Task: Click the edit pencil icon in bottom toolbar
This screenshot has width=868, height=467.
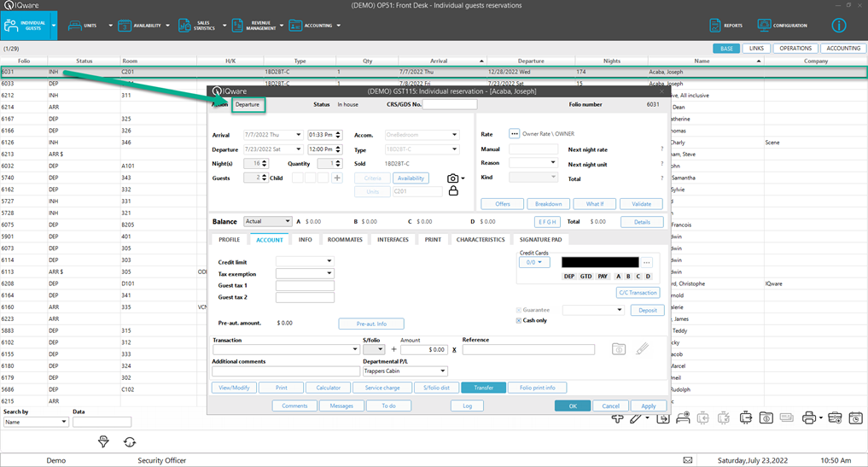Action: [x=636, y=418]
